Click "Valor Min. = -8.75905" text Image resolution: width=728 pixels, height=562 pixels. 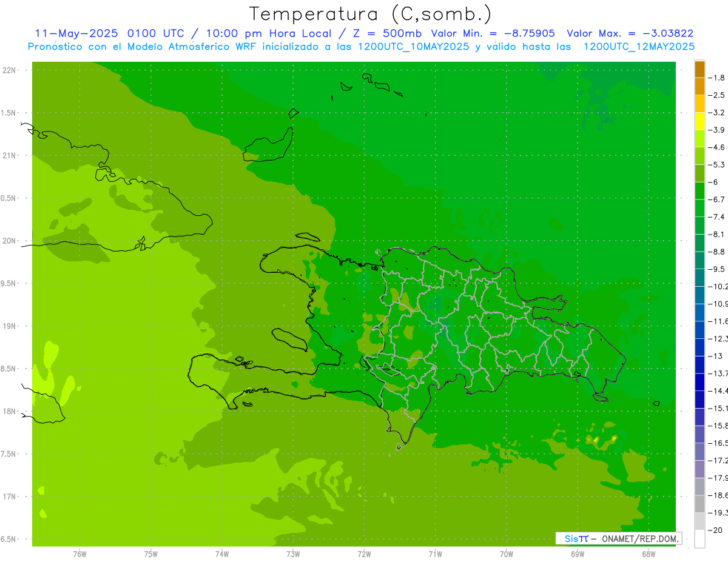(493, 33)
